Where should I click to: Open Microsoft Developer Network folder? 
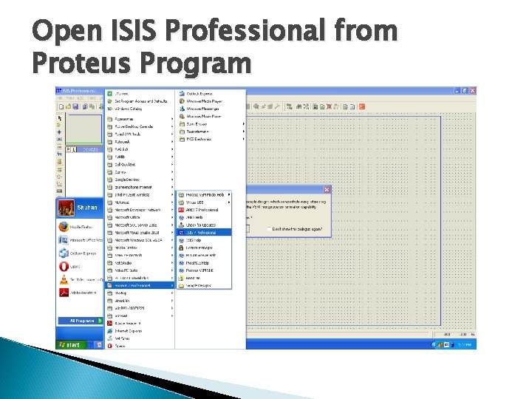point(140,210)
